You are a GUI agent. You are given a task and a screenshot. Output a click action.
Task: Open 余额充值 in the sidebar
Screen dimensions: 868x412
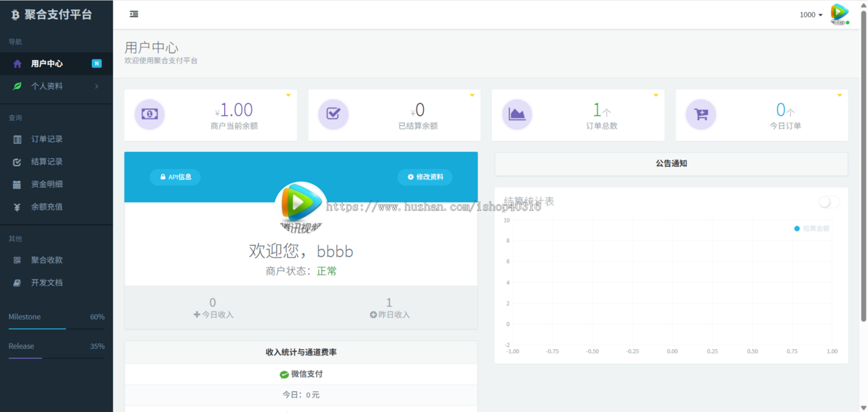pyautogui.click(x=56, y=207)
